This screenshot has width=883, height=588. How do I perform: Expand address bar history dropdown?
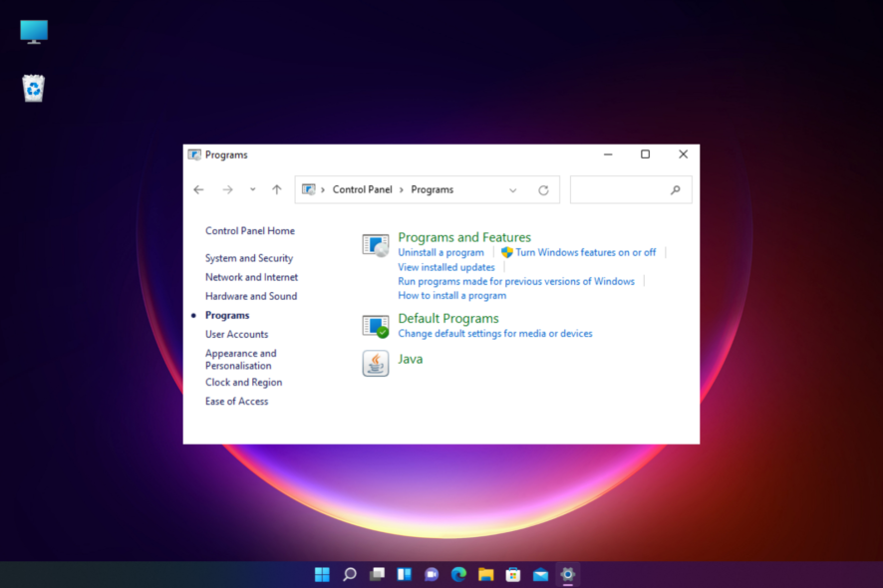coord(513,190)
